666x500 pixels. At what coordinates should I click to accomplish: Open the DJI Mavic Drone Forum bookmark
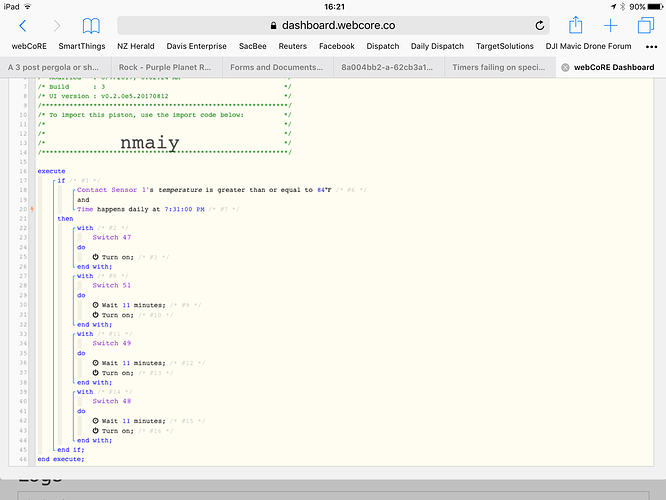click(588, 46)
